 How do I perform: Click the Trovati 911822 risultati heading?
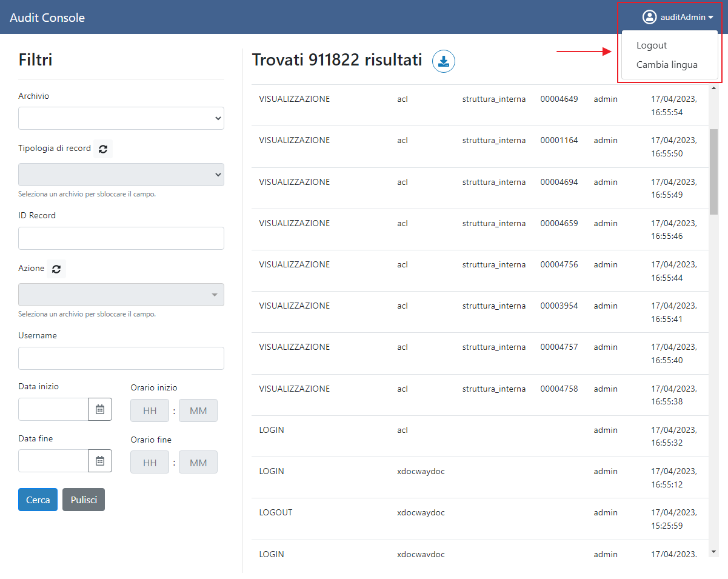337,60
